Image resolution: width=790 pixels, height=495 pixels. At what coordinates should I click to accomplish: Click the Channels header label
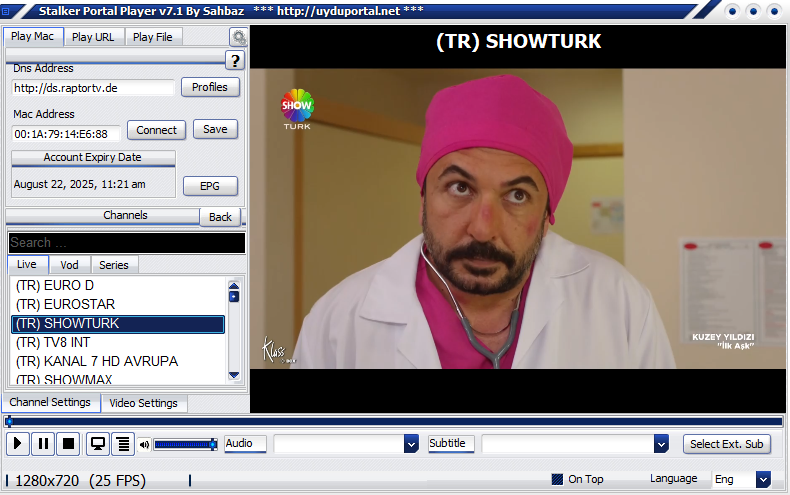tap(125, 215)
